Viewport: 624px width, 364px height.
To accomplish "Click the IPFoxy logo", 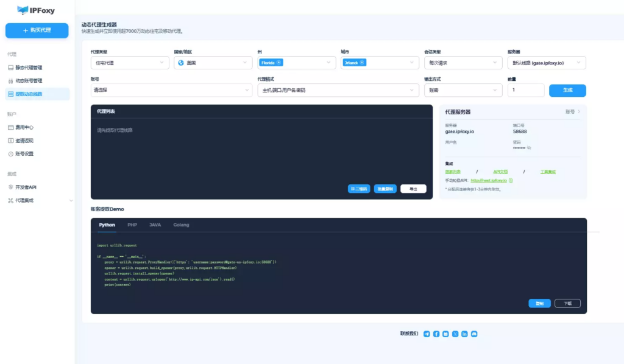I will [37, 10].
